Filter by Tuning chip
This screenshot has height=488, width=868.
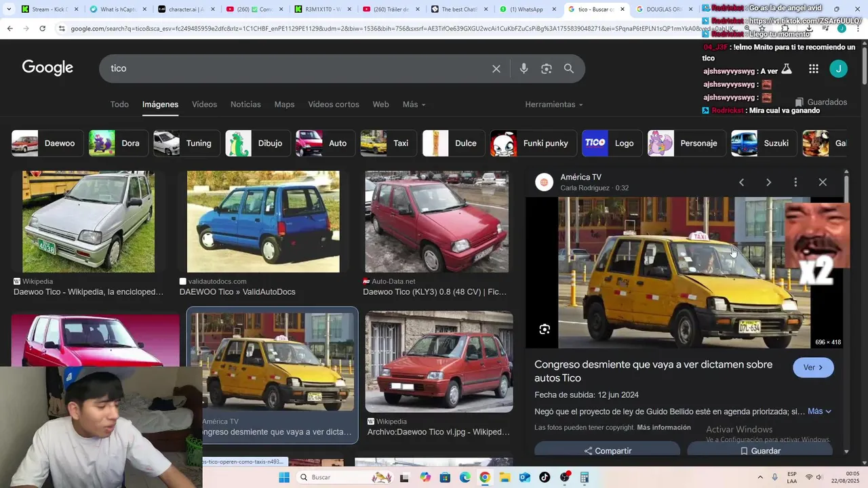click(x=186, y=143)
